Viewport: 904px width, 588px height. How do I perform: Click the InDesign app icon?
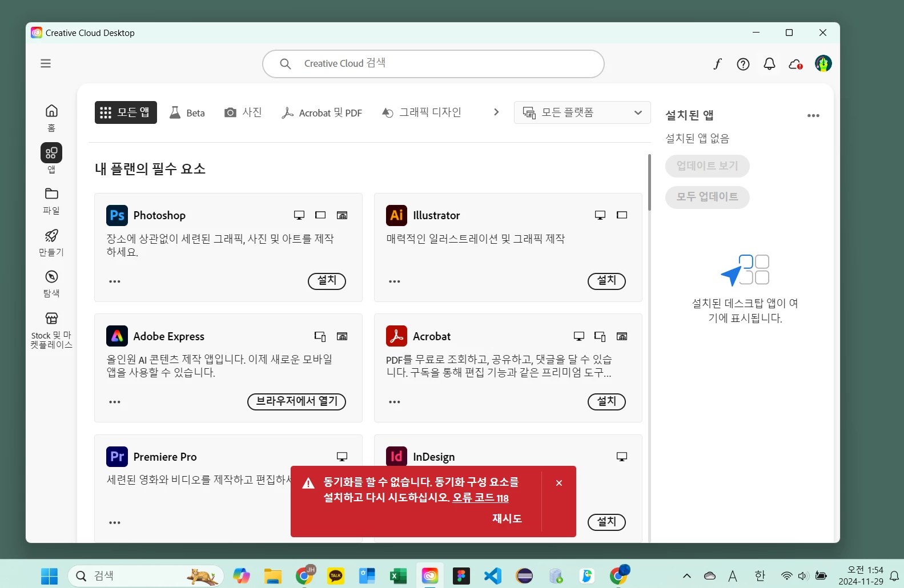tap(396, 457)
